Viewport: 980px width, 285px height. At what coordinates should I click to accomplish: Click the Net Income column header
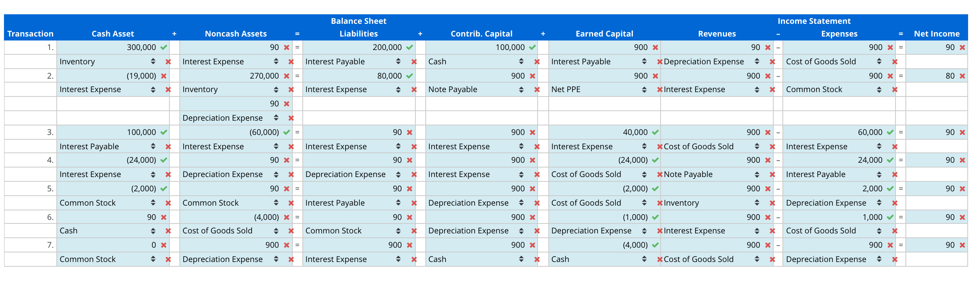tap(937, 34)
